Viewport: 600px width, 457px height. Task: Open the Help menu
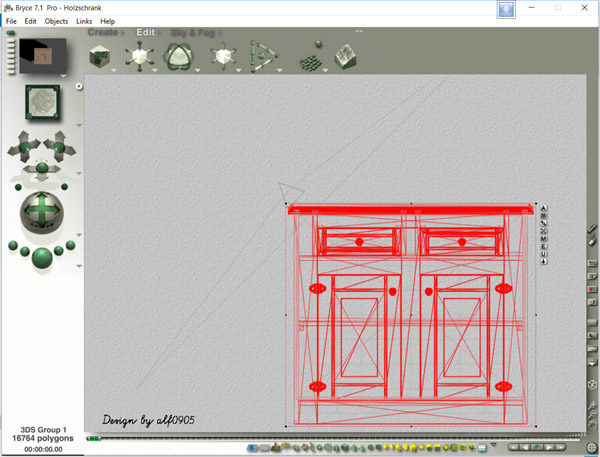108,21
